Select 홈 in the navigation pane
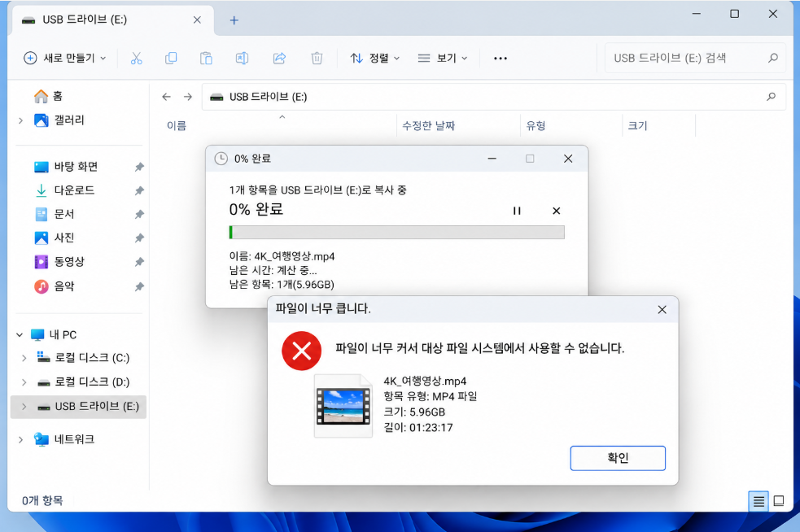This screenshot has width=800, height=532. (x=48, y=96)
